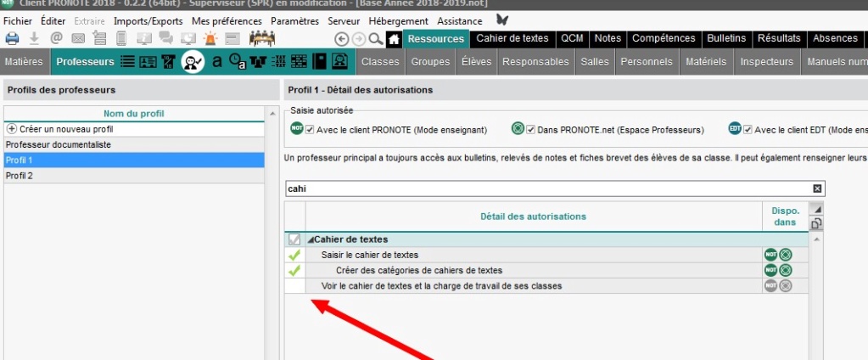Click the letter 'a' icon in Professeurs bar
Image resolution: width=868 pixels, height=360 pixels.
[217, 61]
